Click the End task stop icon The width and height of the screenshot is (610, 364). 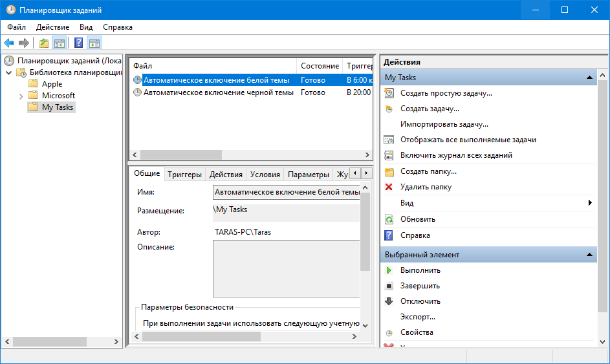point(389,286)
